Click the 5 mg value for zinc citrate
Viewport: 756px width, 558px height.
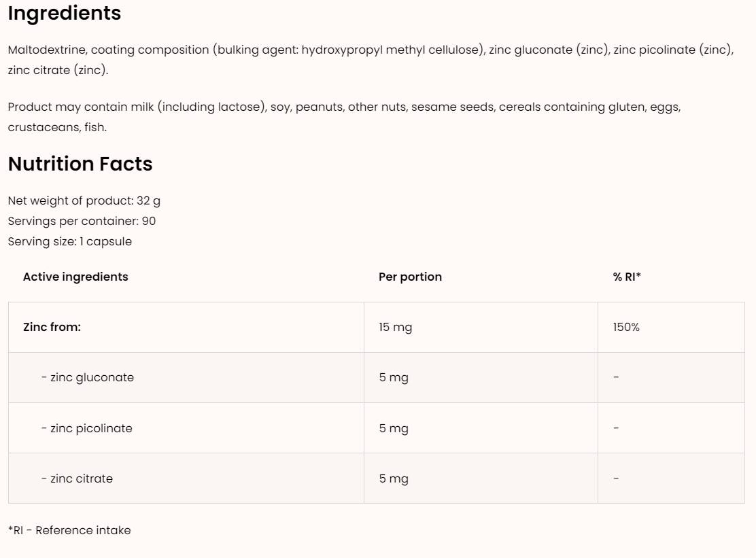394,478
